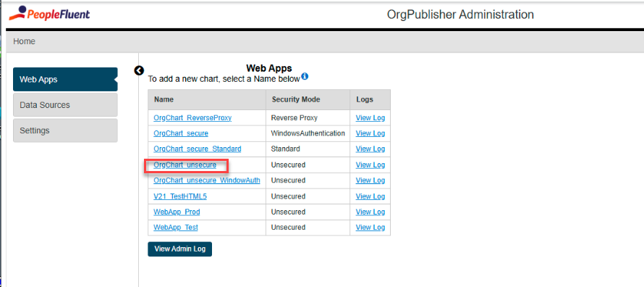
Task: Click the blue info icon beside instructions
Action: point(305,76)
